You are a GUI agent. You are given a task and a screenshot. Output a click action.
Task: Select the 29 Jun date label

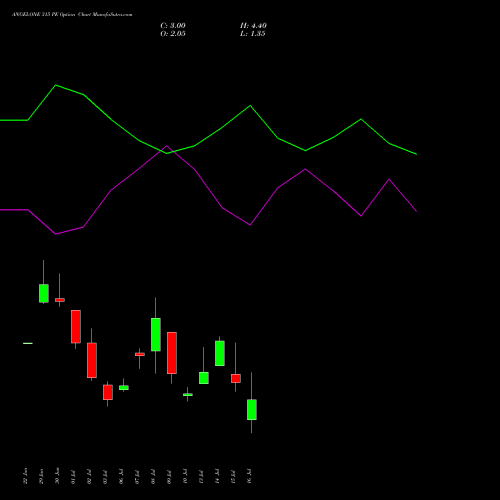click(x=41, y=476)
